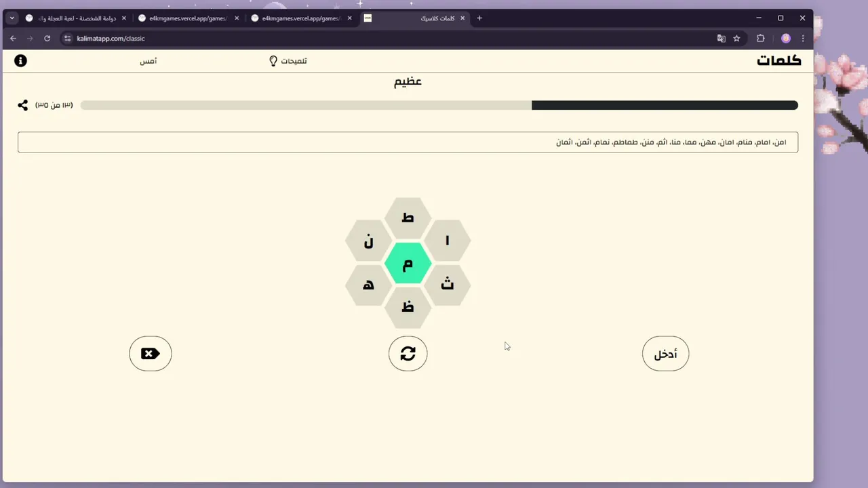868x488 pixels.
Task: Click the address bar URL kalimatapp.com/classic
Action: [x=111, y=39]
